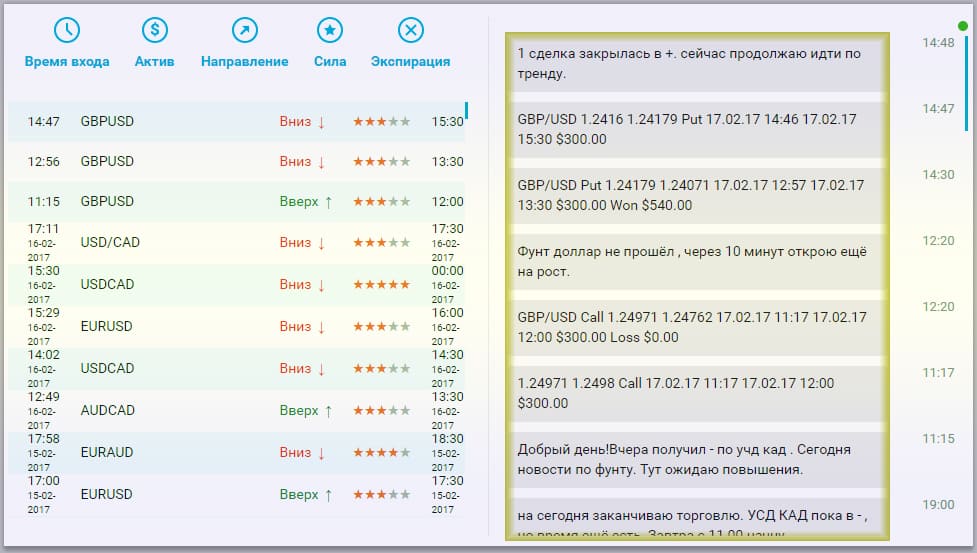Click the 19:00 timestamp in the timeline

[938, 504]
